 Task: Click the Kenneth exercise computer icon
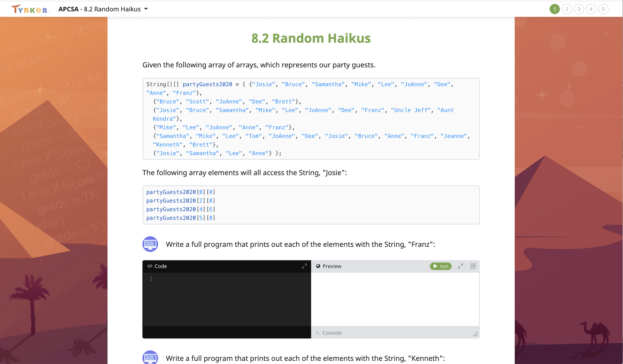click(x=150, y=357)
